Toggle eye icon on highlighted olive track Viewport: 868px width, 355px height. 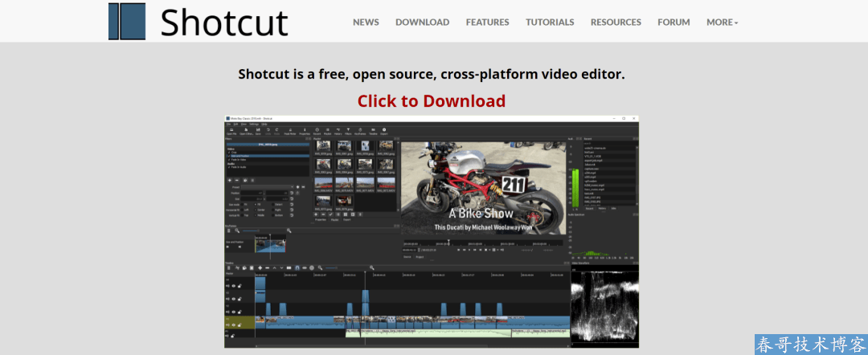(234, 325)
